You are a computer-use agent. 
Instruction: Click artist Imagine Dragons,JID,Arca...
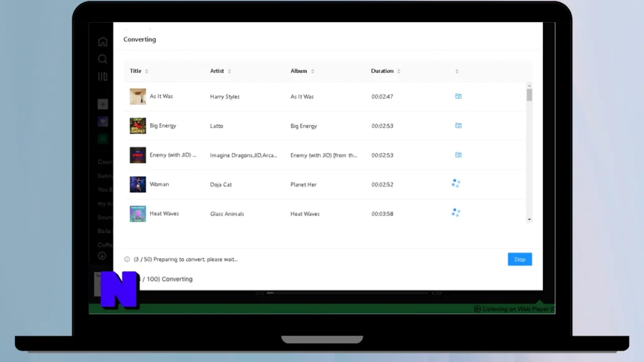(243, 155)
